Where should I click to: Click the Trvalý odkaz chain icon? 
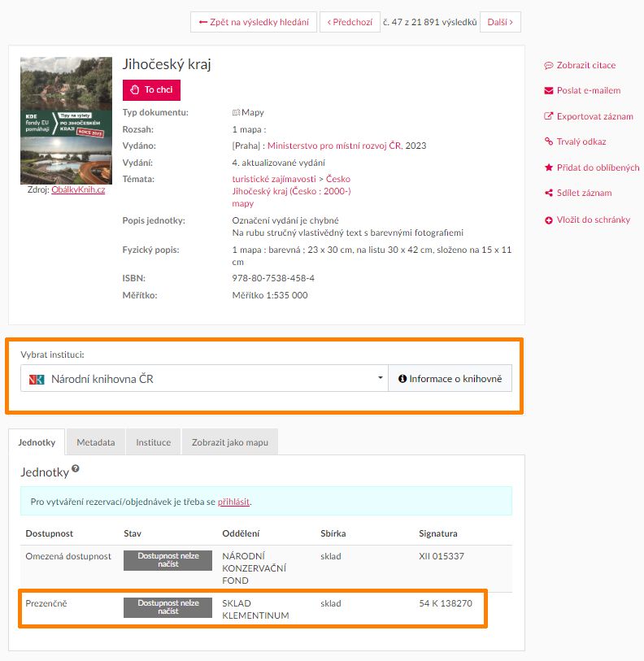pos(548,141)
